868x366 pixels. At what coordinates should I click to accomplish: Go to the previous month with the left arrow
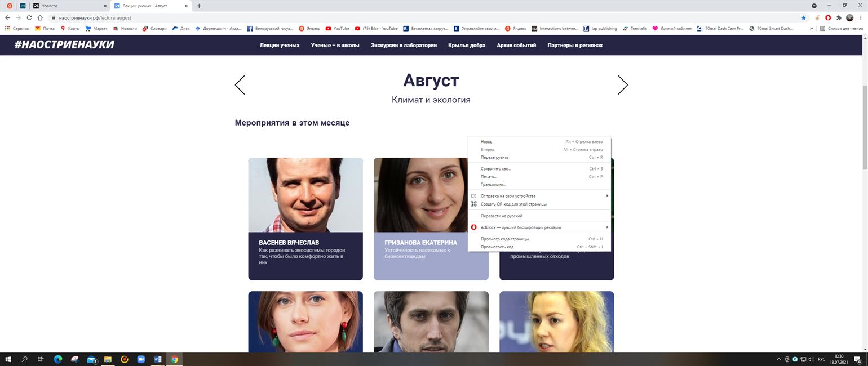[240, 85]
